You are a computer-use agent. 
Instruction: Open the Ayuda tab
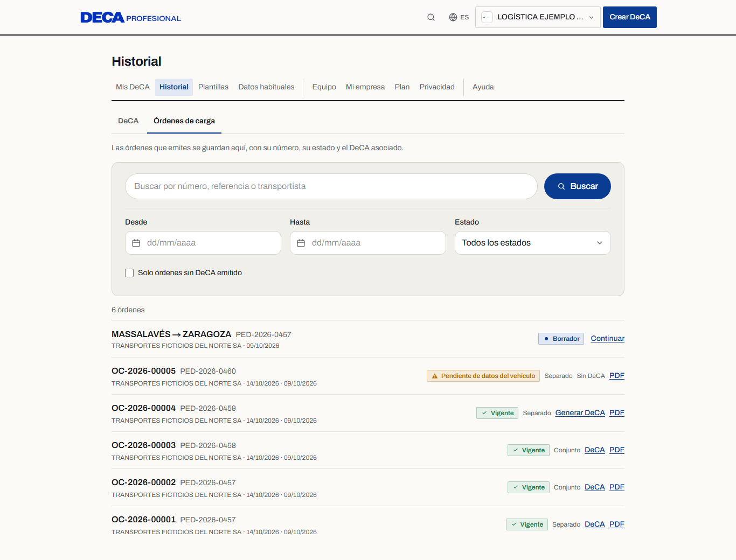tap(483, 87)
